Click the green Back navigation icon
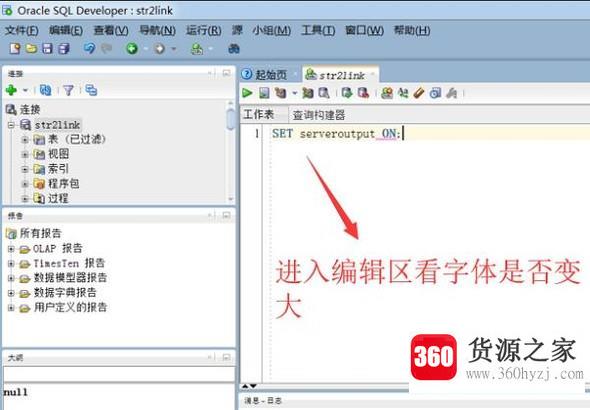590x410 pixels. (132, 49)
